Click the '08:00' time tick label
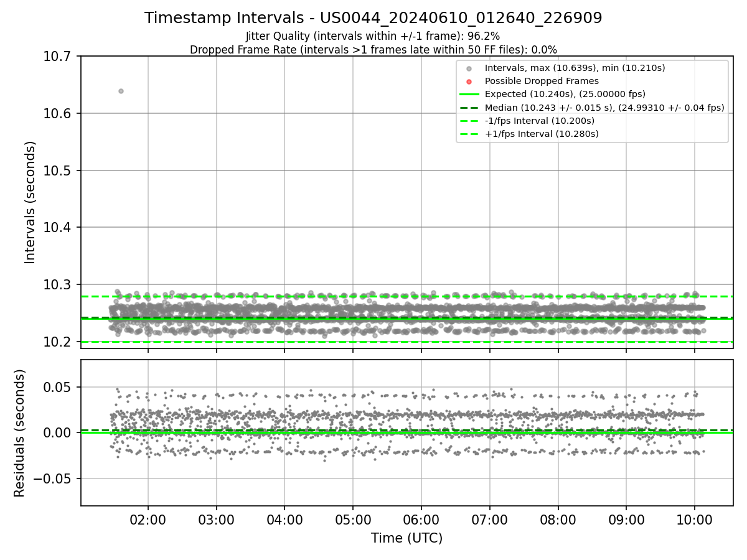Viewport: 747px width, 560px height. [558, 519]
